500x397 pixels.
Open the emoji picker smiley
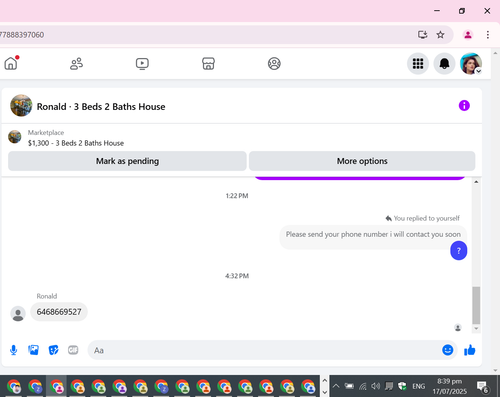click(x=447, y=350)
